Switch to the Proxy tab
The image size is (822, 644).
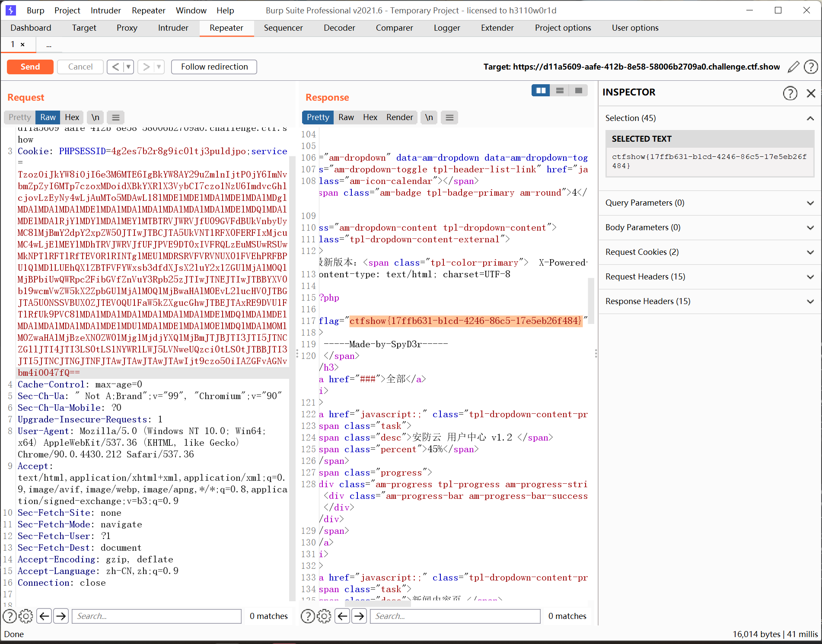[127, 28]
